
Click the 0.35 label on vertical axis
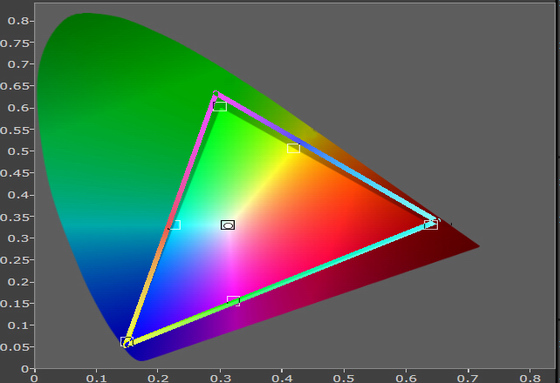(x=14, y=217)
